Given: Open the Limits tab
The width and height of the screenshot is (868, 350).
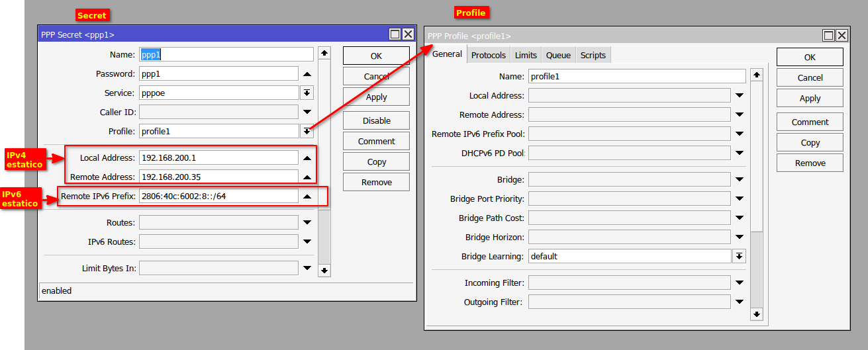Looking at the screenshot, I should 526,55.
